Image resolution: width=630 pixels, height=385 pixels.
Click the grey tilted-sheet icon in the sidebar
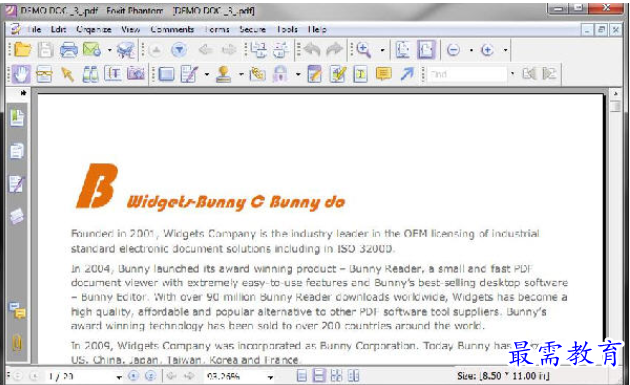tap(17, 216)
